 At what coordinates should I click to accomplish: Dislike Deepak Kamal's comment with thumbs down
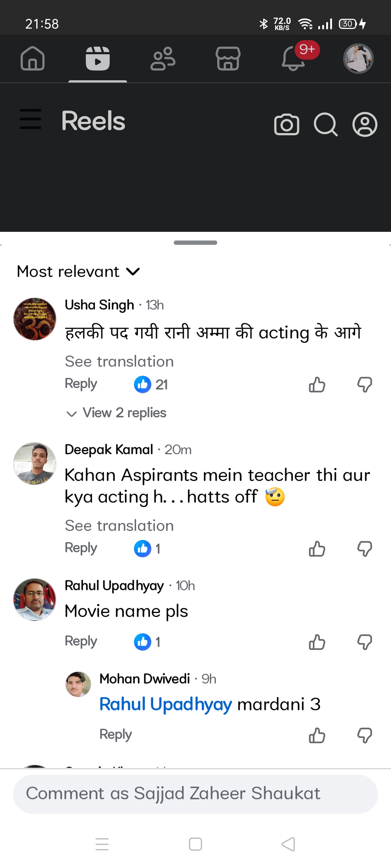pyautogui.click(x=365, y=549)
